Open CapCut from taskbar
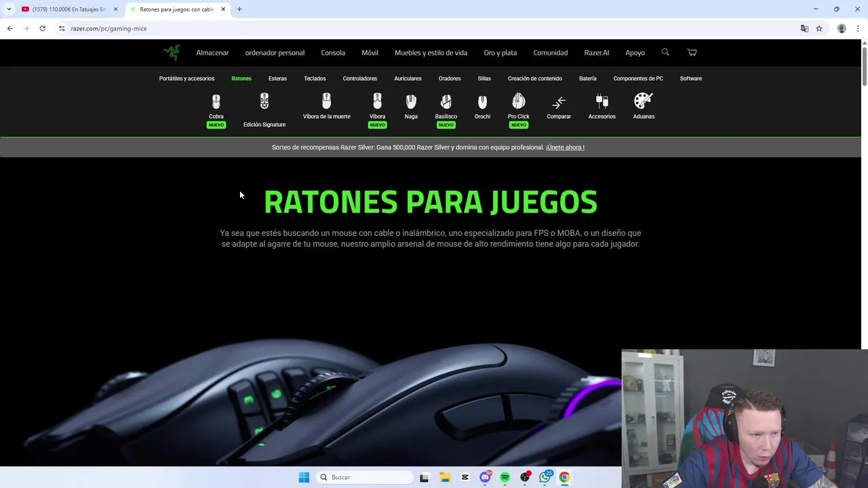 465,477
